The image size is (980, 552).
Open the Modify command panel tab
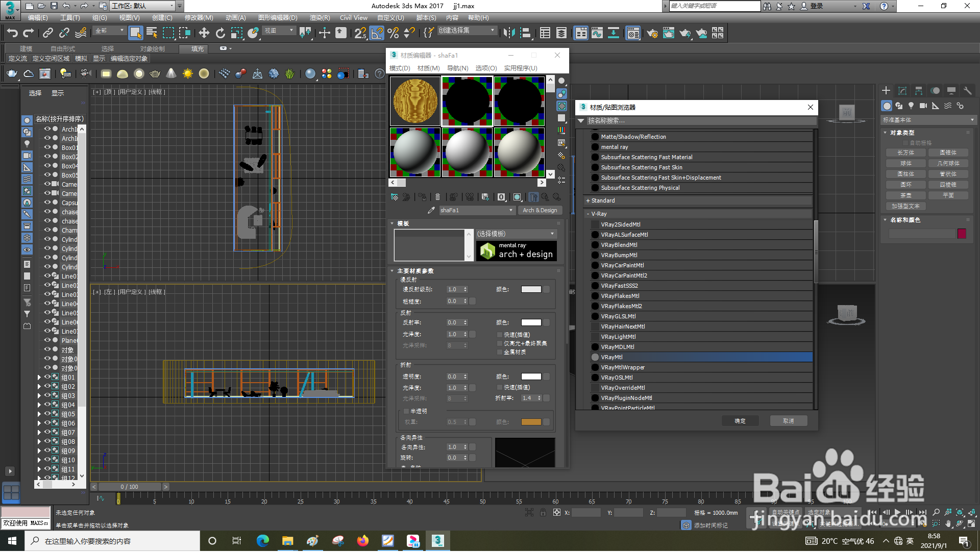[x=902, y=91]
